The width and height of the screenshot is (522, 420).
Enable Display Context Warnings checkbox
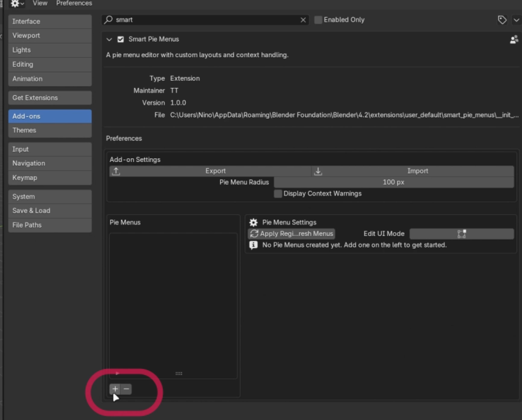[x=278, y=194]
